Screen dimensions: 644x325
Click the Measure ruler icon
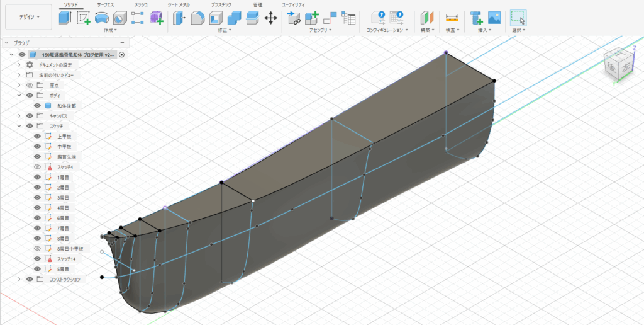(x=452, y=18)
